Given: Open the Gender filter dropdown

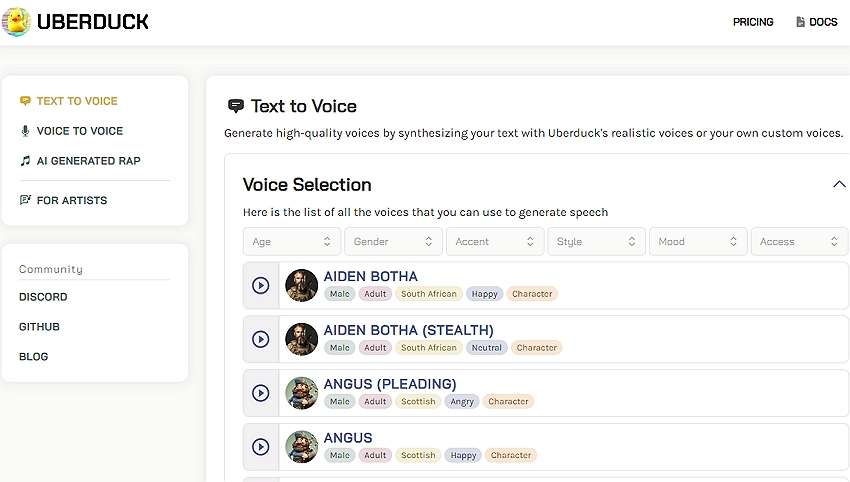Looking at the screenshot, I should coord(393,242).
